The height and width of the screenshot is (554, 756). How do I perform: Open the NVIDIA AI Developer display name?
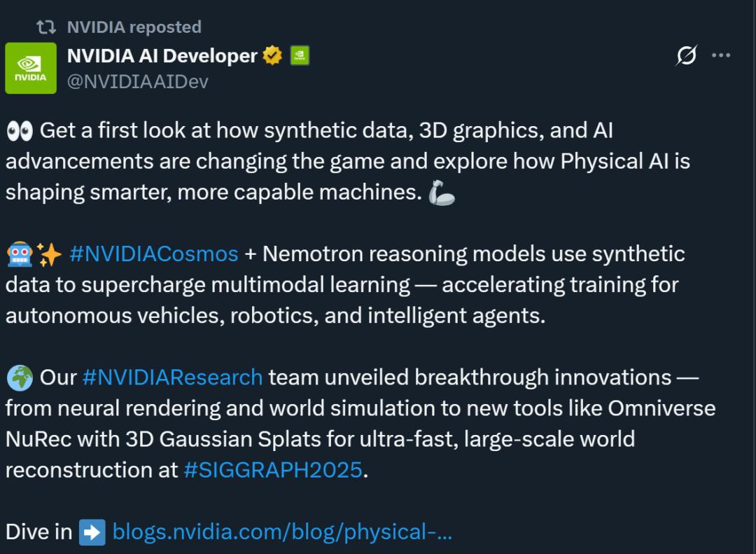tap(162, 55)
